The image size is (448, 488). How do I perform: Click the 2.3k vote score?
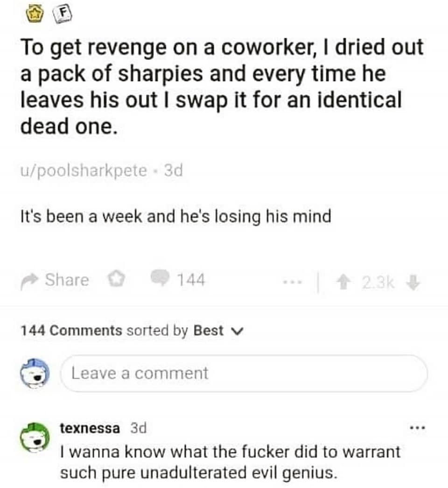[378, 283]
